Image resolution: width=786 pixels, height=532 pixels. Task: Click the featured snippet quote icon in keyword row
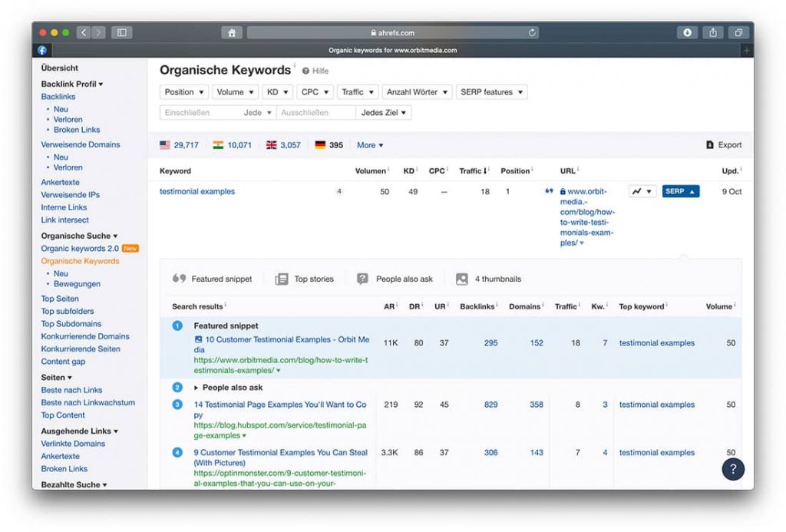coord(549,191)
